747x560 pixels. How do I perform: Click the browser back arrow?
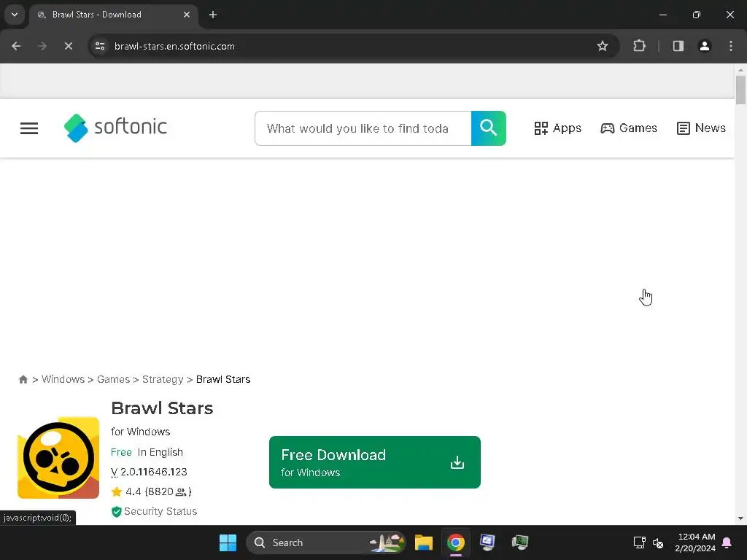(x=16, y=46)
